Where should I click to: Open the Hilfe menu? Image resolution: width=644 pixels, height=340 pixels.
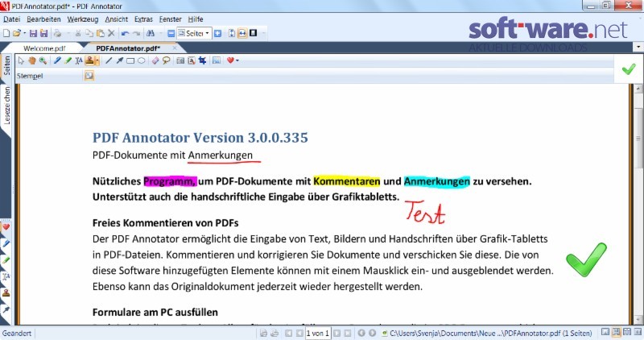point(196,19)
